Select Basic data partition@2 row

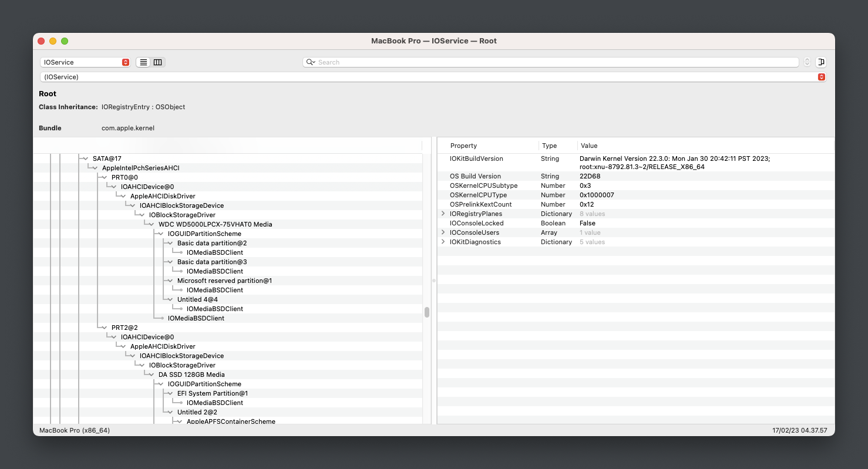[212, 243]
